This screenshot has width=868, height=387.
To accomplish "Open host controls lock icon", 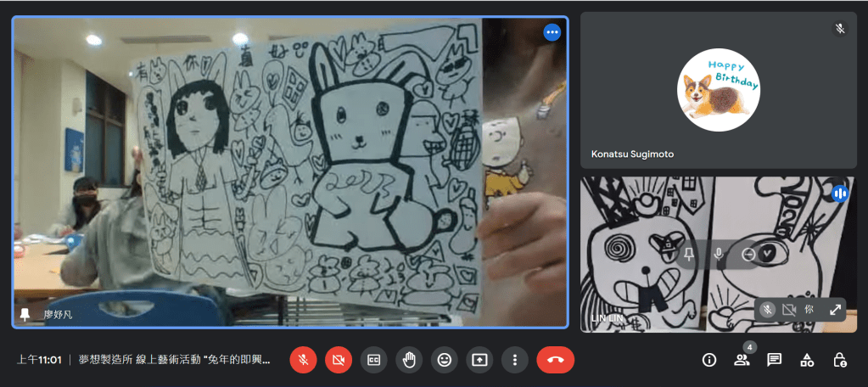I will (839, 360).
